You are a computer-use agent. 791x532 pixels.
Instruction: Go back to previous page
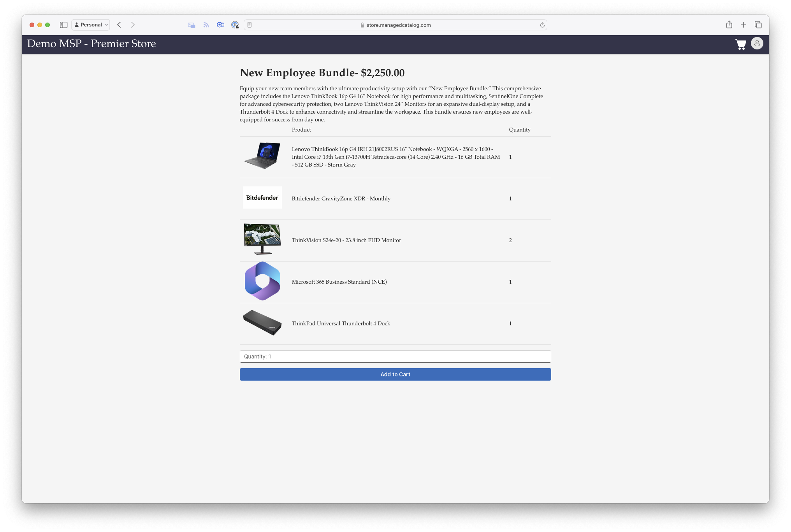[x=120, y=25]
